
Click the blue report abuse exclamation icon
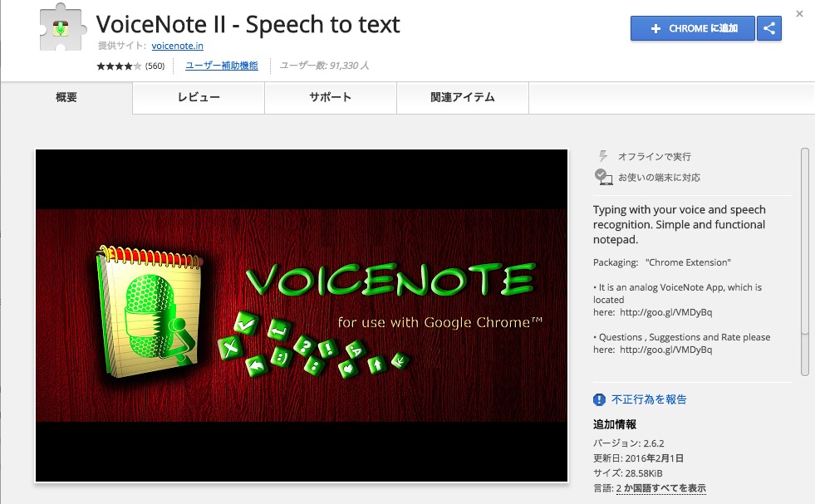[599, 399]
